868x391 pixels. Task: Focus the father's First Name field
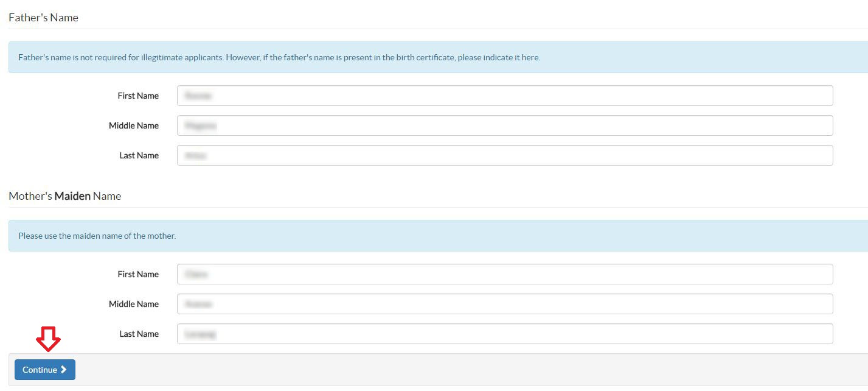504,96
